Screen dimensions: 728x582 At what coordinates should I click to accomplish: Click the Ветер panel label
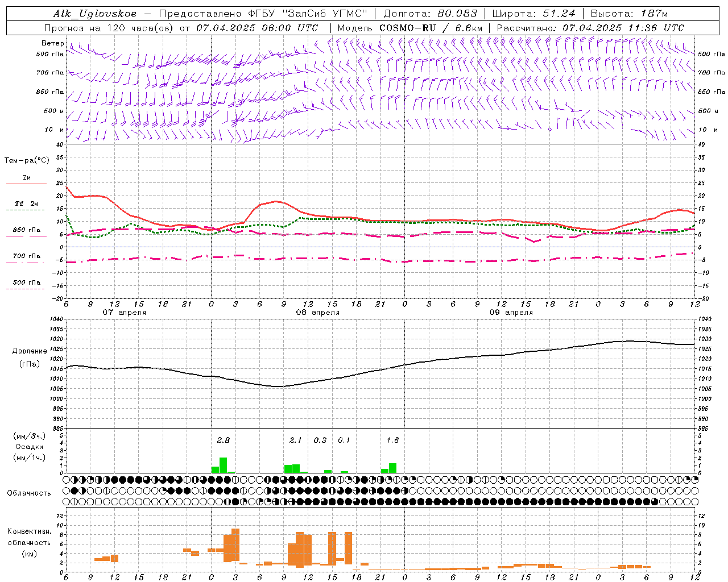pos(52,43)
